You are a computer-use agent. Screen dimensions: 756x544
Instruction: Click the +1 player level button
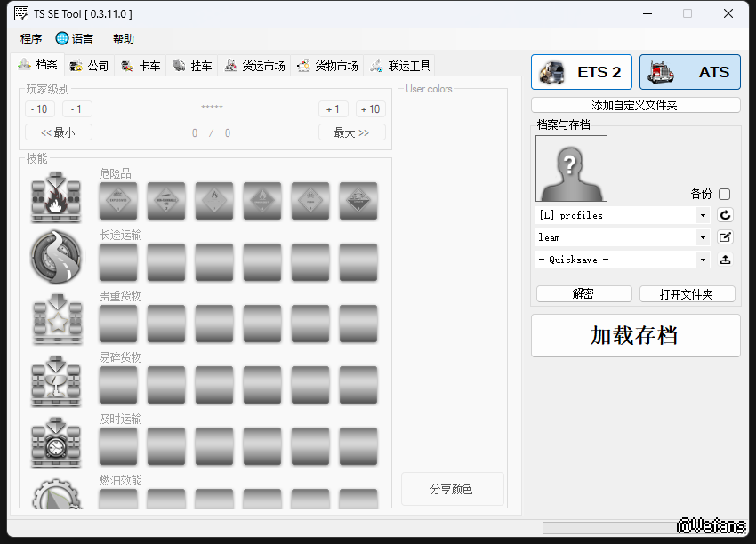[x=334, y=109]
